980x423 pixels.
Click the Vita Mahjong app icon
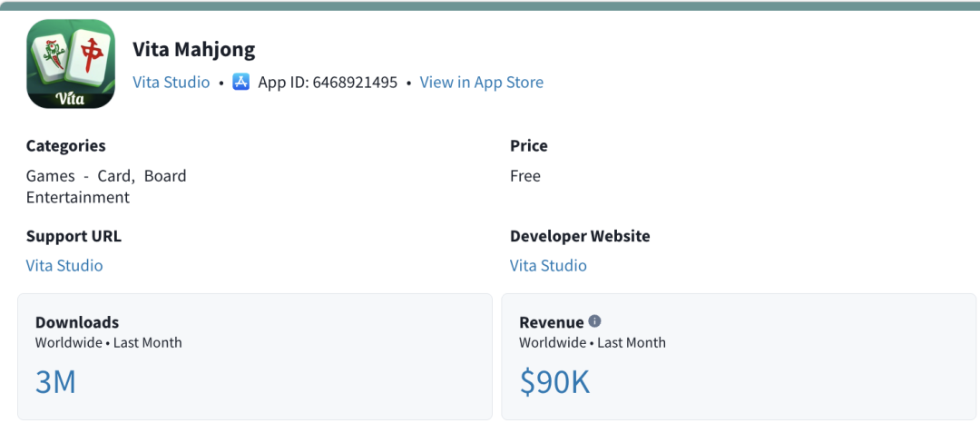coord(71,64)
